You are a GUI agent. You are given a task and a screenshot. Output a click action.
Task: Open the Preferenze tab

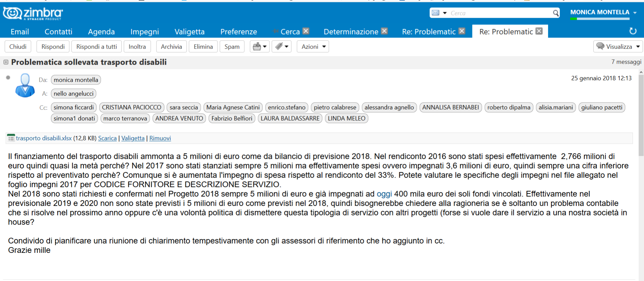238,31
